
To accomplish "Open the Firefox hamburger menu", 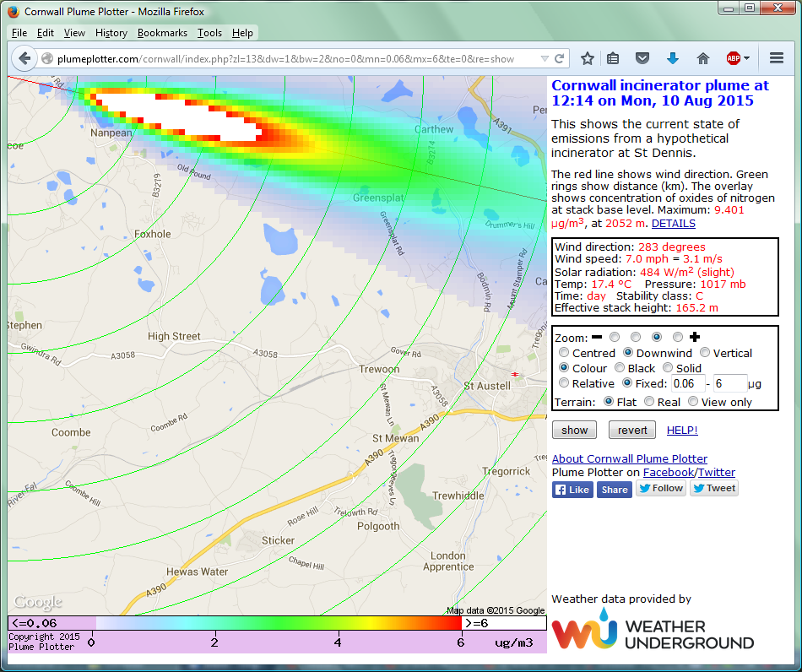I will tap(777, 58).
